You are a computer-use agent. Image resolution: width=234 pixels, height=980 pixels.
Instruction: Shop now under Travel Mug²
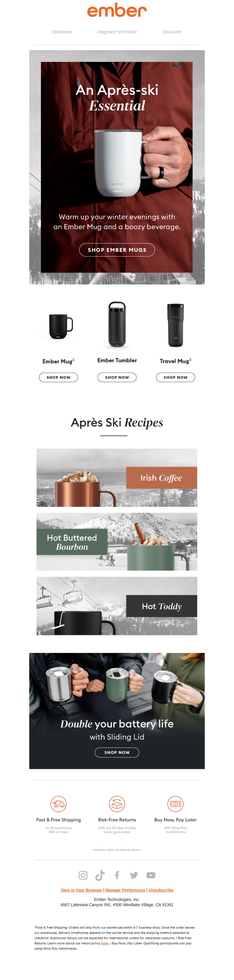pos(175,378)
